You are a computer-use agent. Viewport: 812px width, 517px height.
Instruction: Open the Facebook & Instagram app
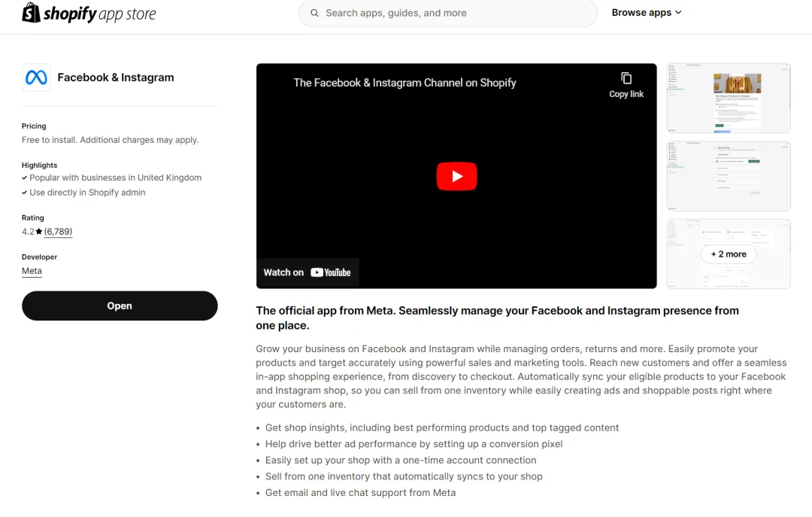point(120,306)
